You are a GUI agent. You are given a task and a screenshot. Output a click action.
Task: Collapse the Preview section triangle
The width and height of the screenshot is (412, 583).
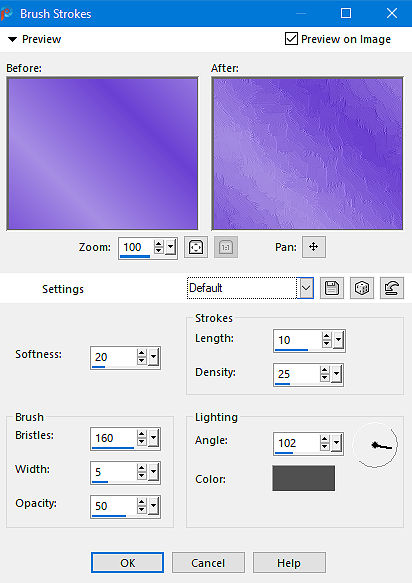(13, 39)
